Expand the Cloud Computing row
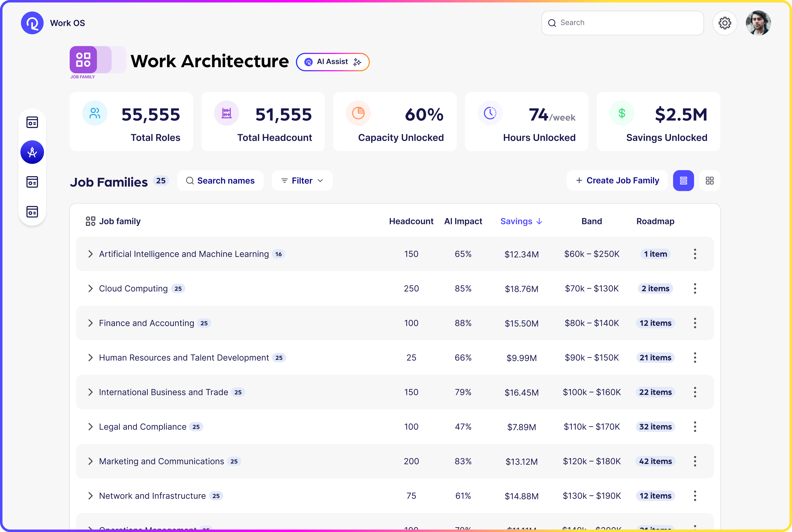 pos(90,288)
